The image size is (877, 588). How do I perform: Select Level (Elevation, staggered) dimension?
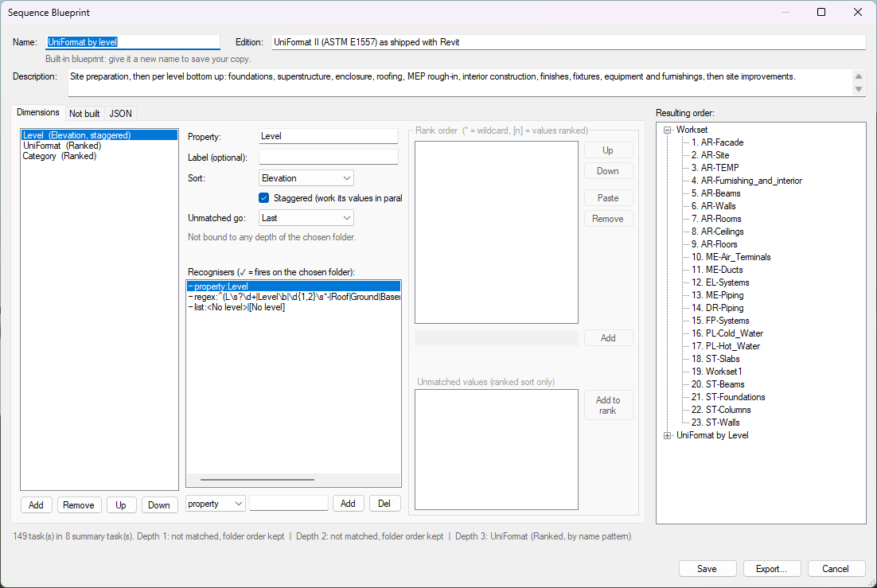click(99, 134)
